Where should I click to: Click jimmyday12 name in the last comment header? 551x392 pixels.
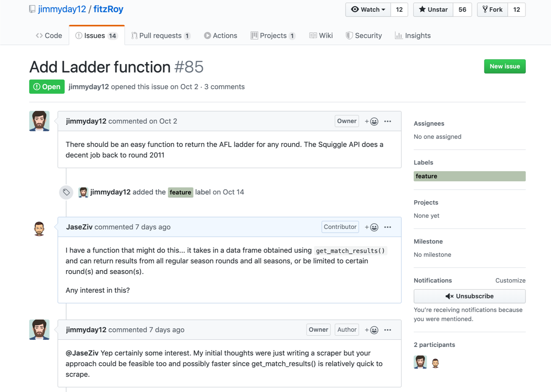click(86, 330)
